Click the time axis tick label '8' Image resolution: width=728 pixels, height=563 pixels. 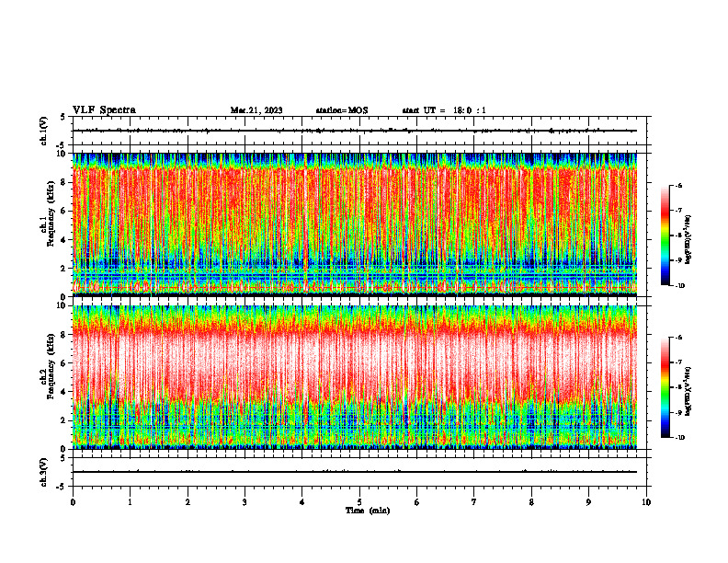[x=531, y=502]
